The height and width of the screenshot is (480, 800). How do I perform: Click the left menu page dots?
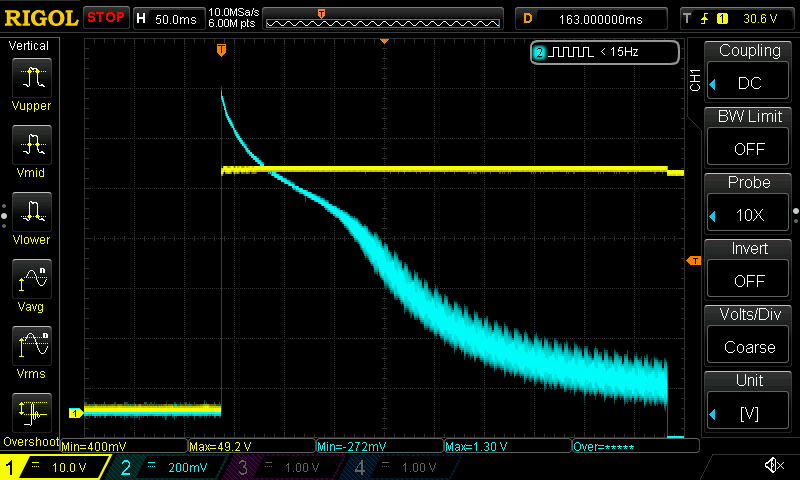[x=4, y=216]
